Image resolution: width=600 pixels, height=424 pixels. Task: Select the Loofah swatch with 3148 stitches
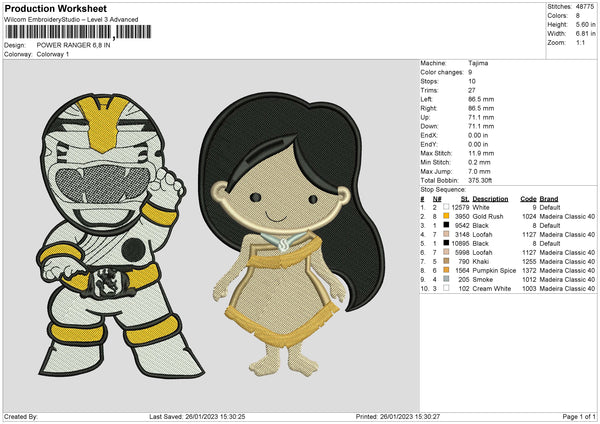[x=446, y=234]
